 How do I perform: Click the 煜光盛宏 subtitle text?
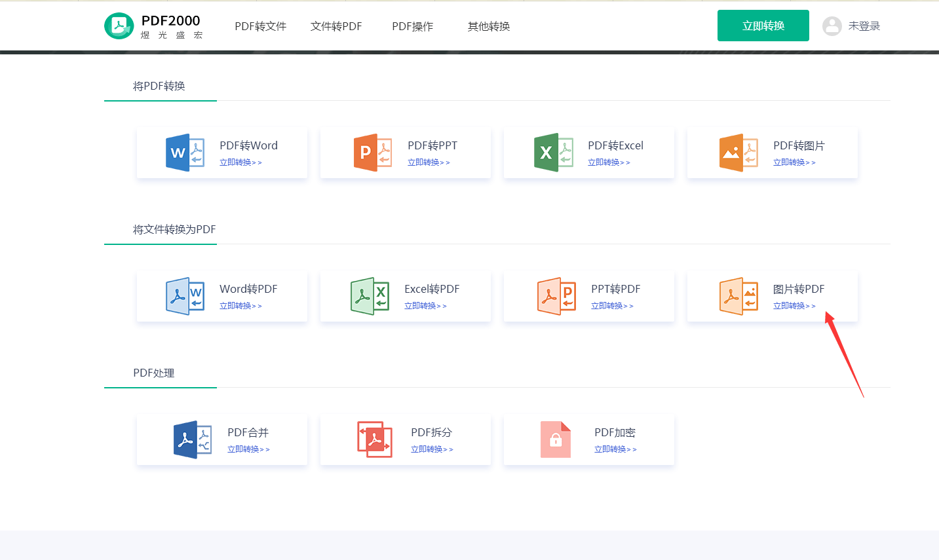(x=172, y=35)
